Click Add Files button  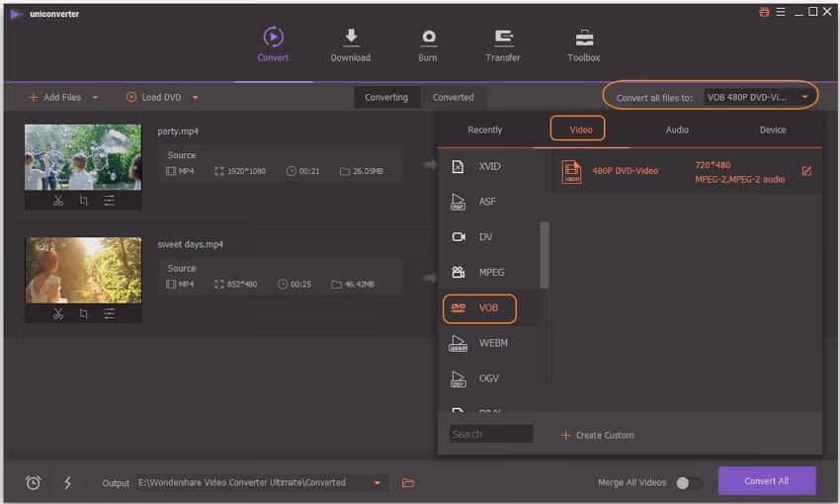point(55,98)
